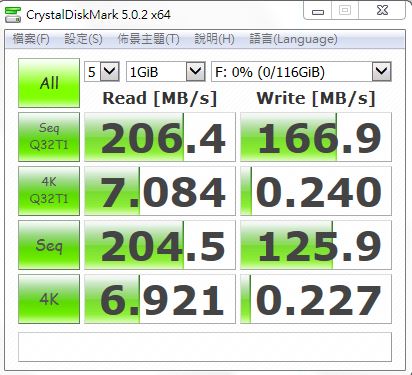Select the 6.921 4K read value
The width and height of the screenshot is (412, 375).
click(160, 299)
